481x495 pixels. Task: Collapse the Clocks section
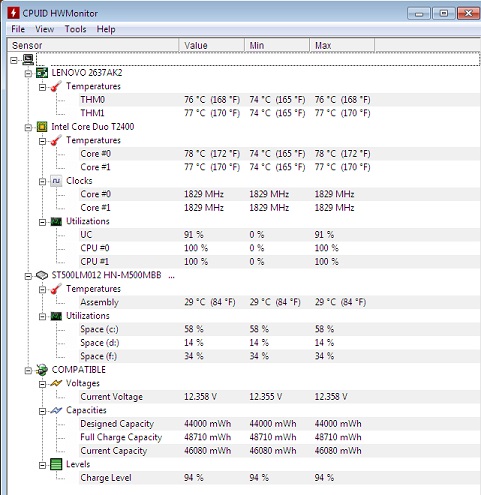click(x=42, y=182)
